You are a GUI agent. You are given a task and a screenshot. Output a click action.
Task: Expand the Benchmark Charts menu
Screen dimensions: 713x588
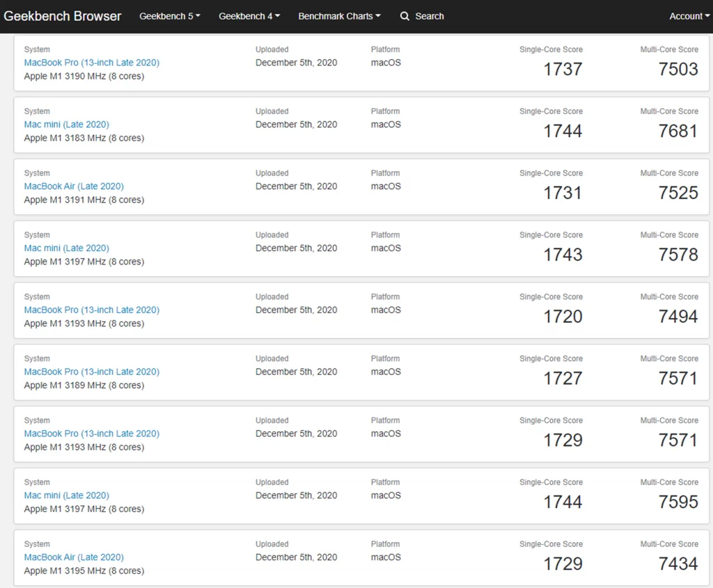(x=339, y=17)
